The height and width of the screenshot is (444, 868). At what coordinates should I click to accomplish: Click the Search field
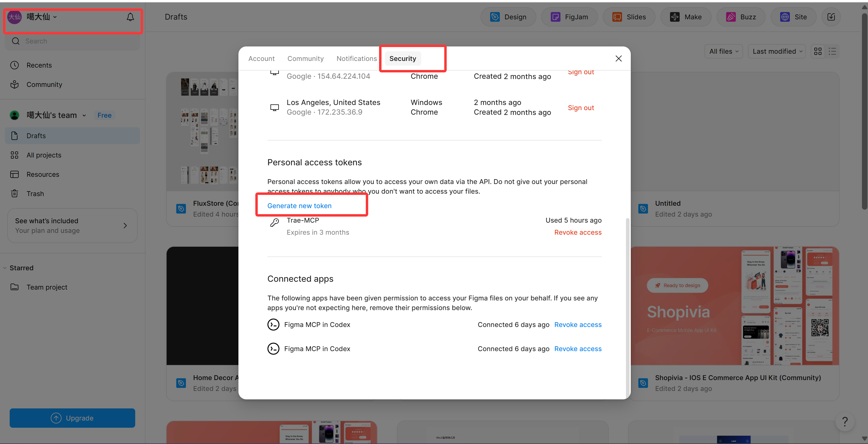tap(72, 41)
